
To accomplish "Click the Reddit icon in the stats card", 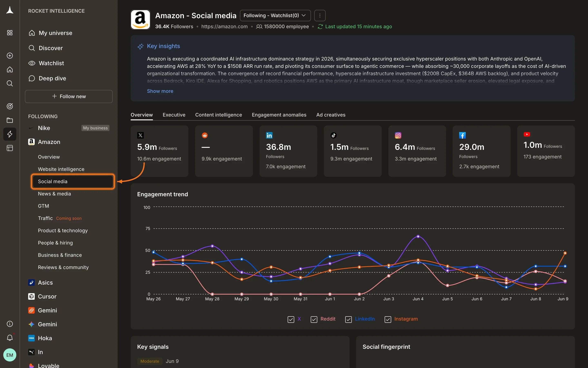I will tap(205, 135).
